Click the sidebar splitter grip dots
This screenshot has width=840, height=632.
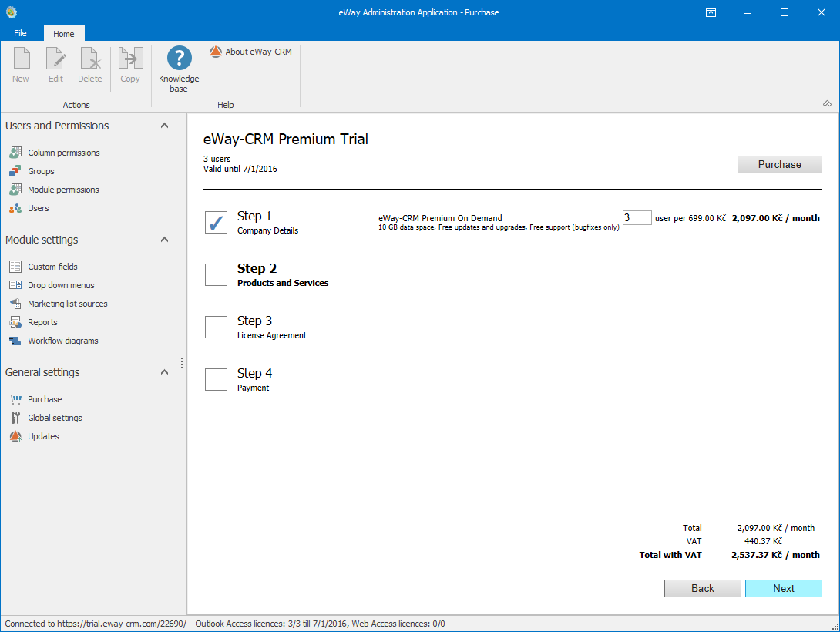click(x=182, y=363)
